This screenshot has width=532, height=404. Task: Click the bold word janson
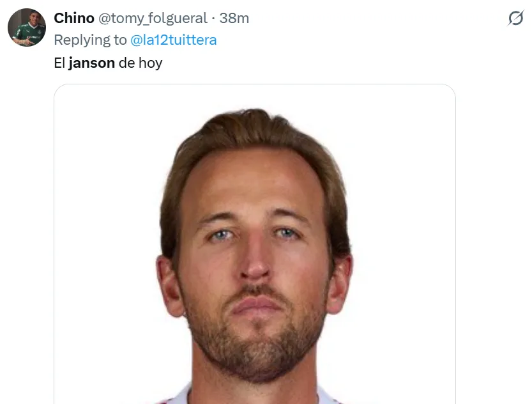[x=91, y=63]
